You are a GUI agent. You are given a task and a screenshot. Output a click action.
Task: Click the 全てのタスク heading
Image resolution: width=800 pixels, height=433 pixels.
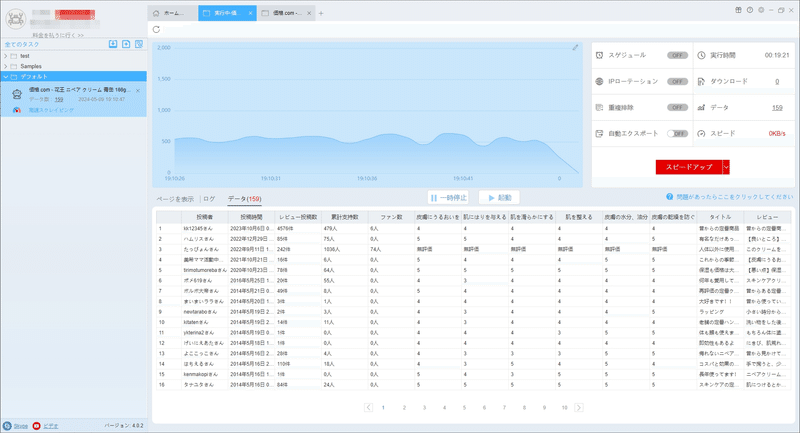[22, 44]
